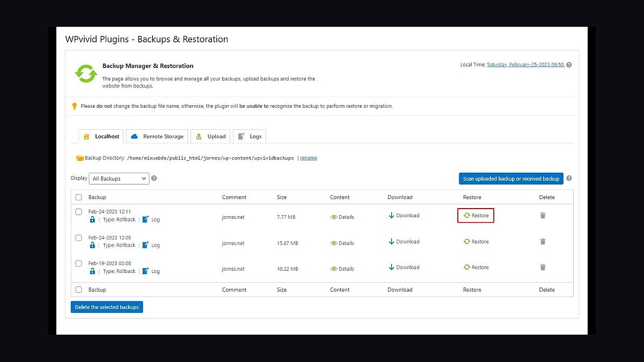
Task: Open Log for Feb-19-2023 02:08 backup
Action: coord(151,271)
